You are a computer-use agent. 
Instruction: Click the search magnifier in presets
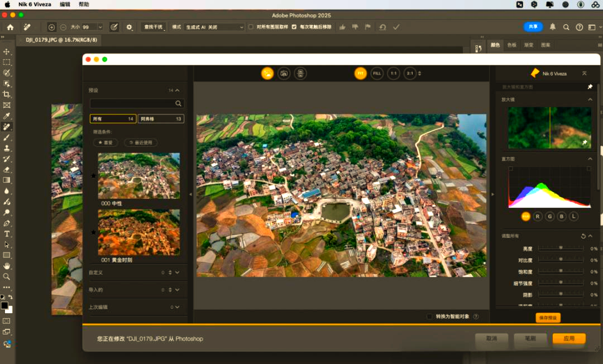[178, 103]
